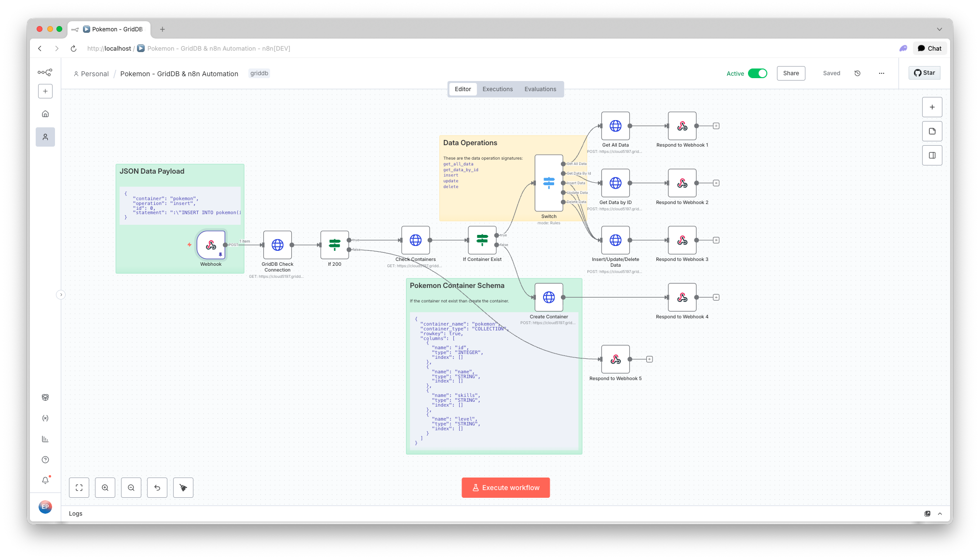Add a sticky note to canvas

tap(932, 131)
